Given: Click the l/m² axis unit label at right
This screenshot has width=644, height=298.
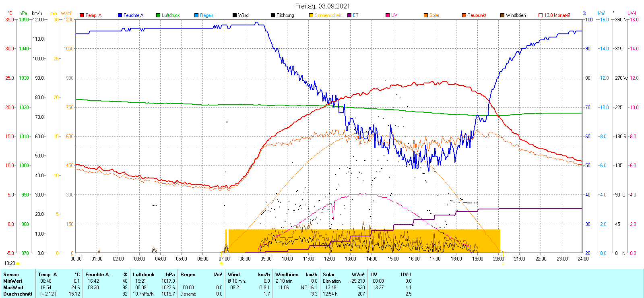Looking at the screenshot, I should (x=601, y=13).
